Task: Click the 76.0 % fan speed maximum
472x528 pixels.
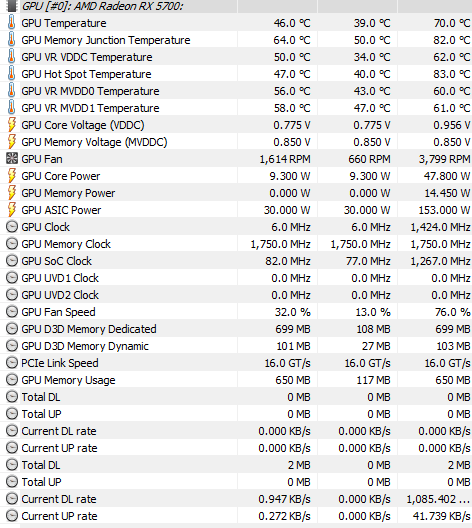Action: click(x=452, y=312)
